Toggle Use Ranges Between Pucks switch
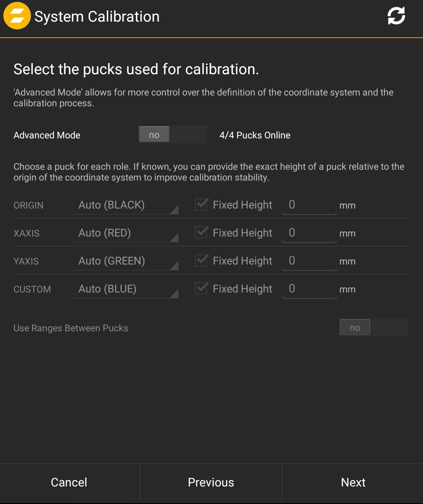The width and height of the screenshot is (423, 504). click(373, 328)
